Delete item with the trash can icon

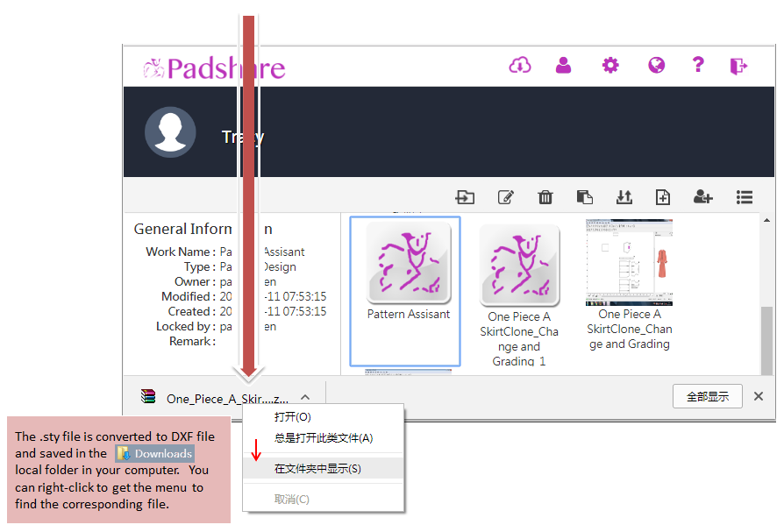(545, 197)
